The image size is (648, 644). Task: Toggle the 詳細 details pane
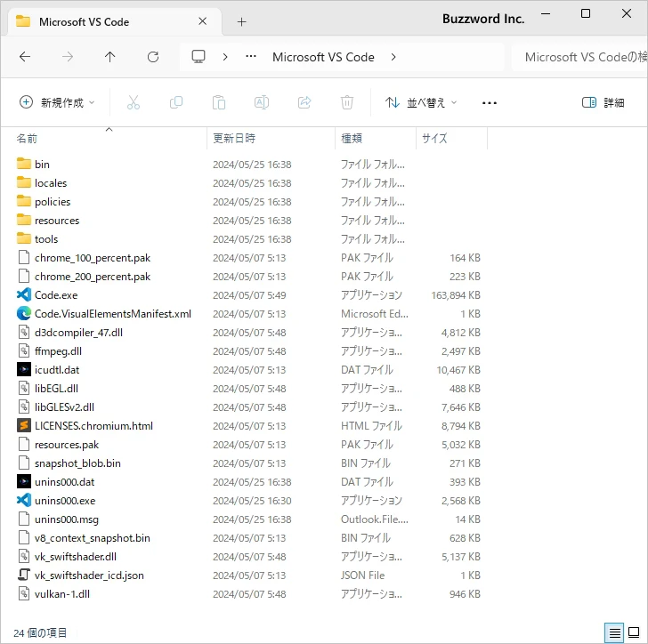tap(603, 102)
